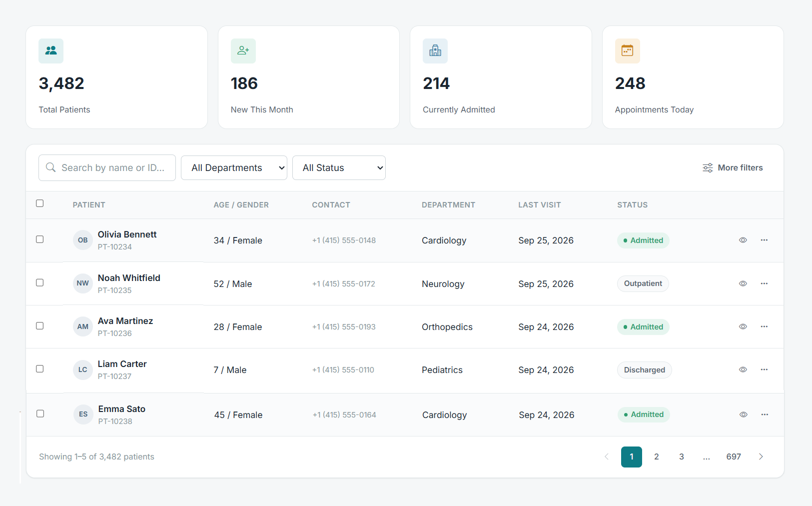Image resolution: width=812 pixels, height=506 pixels.
Task: Switch to page 2
Action: [657, 456]
